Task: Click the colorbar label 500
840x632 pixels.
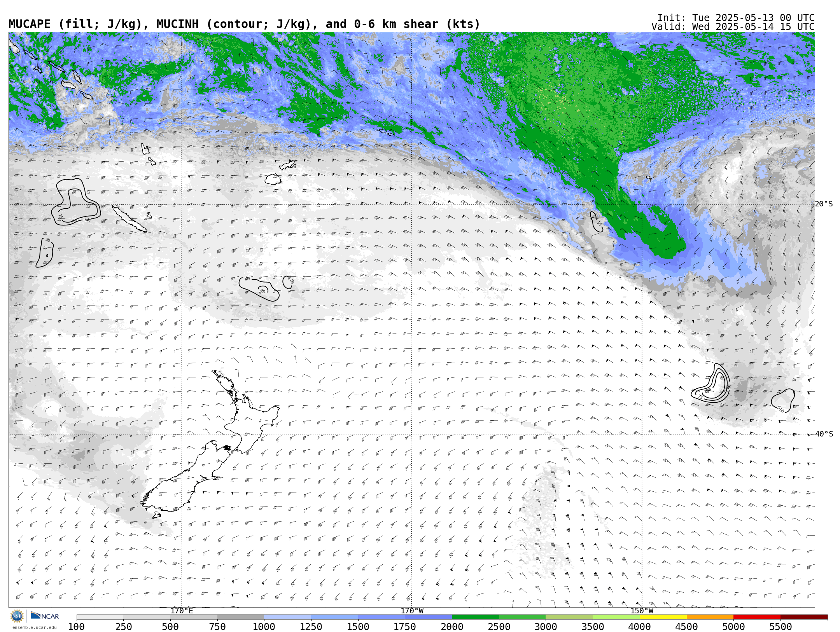Action: [x=171, y=627]
